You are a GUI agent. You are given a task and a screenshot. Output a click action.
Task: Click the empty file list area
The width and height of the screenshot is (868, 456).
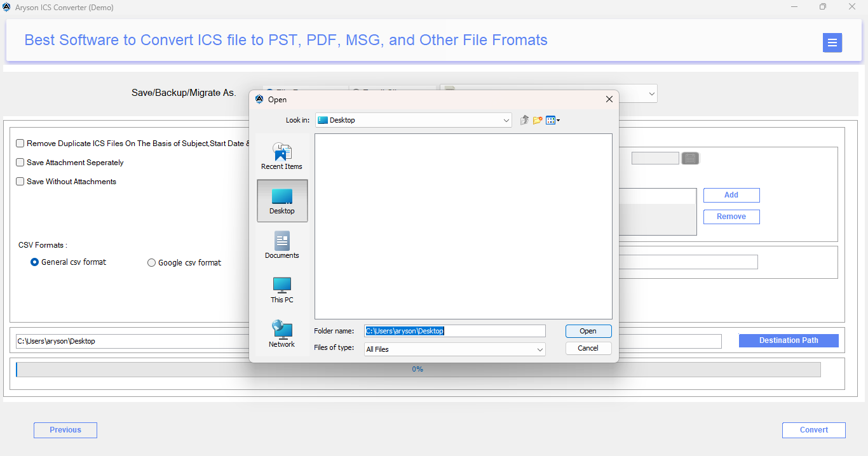(x=463, y=226)
